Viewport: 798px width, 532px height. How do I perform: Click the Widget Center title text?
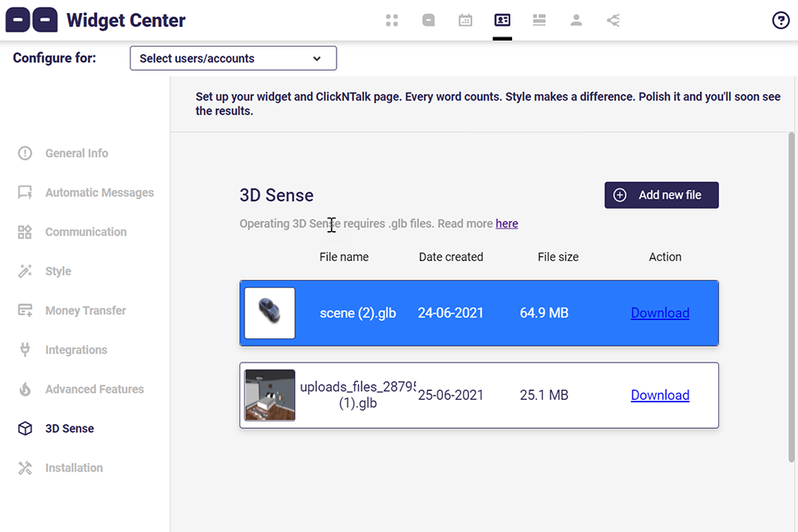[126, 20]
